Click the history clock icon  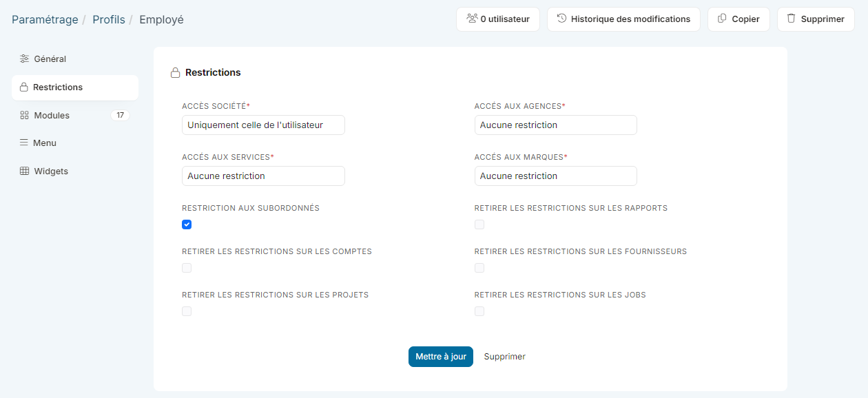click(x=561, y=19)
